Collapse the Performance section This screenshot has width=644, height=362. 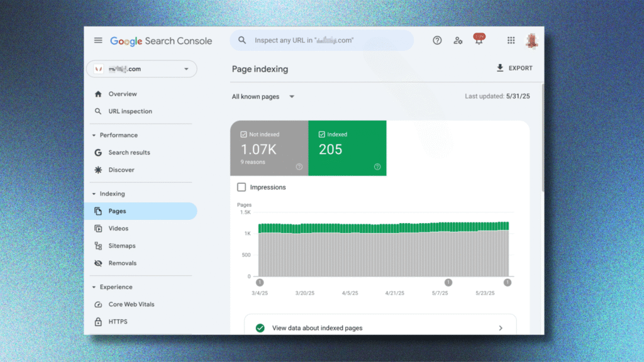click(94, 135)
